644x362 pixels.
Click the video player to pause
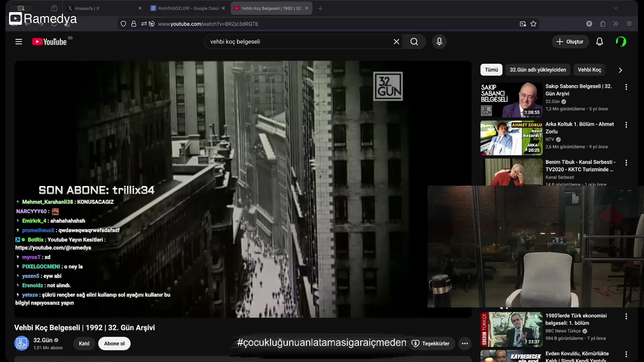click(243, 189)
